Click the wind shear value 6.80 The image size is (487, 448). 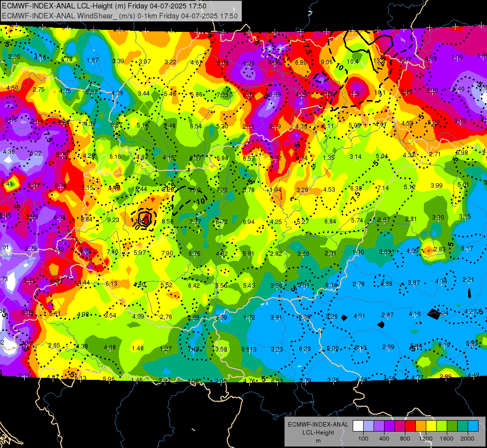(300, 62)
